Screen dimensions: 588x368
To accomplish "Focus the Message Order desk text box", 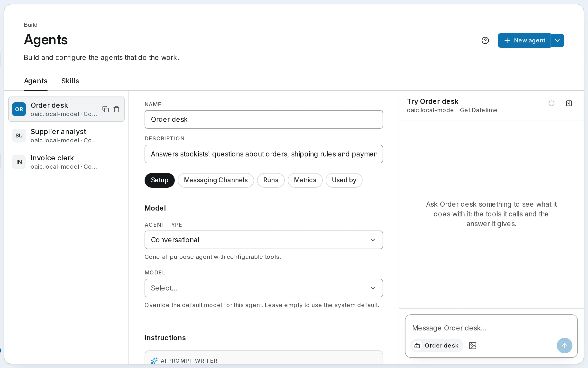I will pyautogui.click(x=491, y=328).
